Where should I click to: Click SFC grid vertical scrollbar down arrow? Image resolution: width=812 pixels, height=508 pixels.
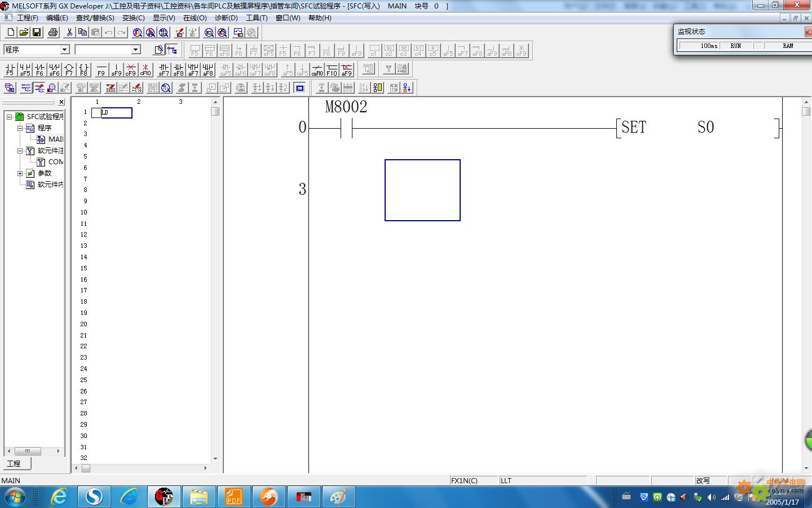click(x=215, y=459)
